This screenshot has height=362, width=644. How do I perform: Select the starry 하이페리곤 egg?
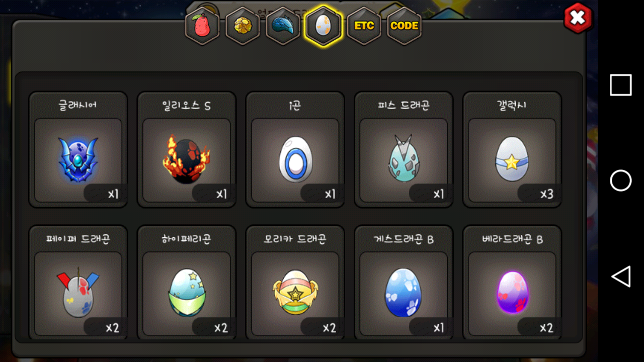tap(187, 283)
